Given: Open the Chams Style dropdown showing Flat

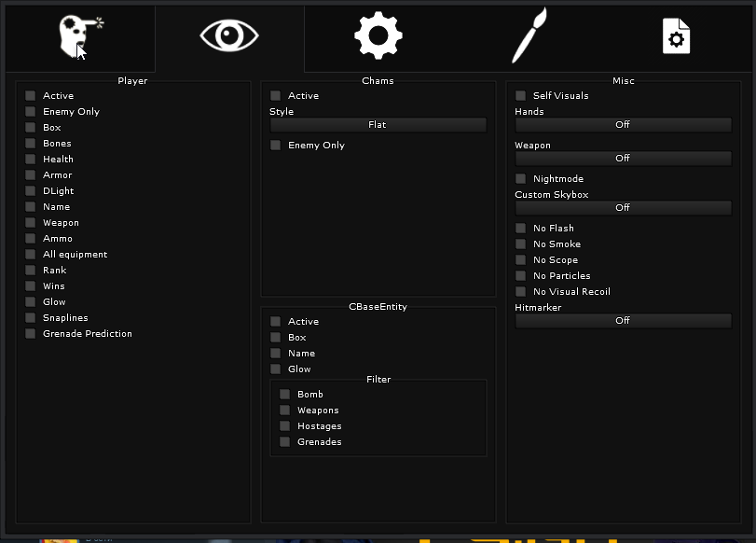Looking at the screenshot, I should [378, 125].
